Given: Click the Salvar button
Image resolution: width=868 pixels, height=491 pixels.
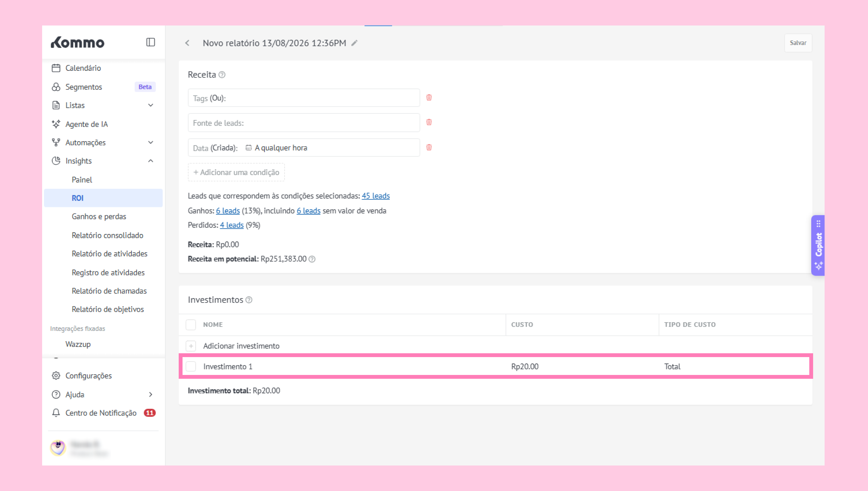Looking at the screenshot, I should [x=798, y=43].
